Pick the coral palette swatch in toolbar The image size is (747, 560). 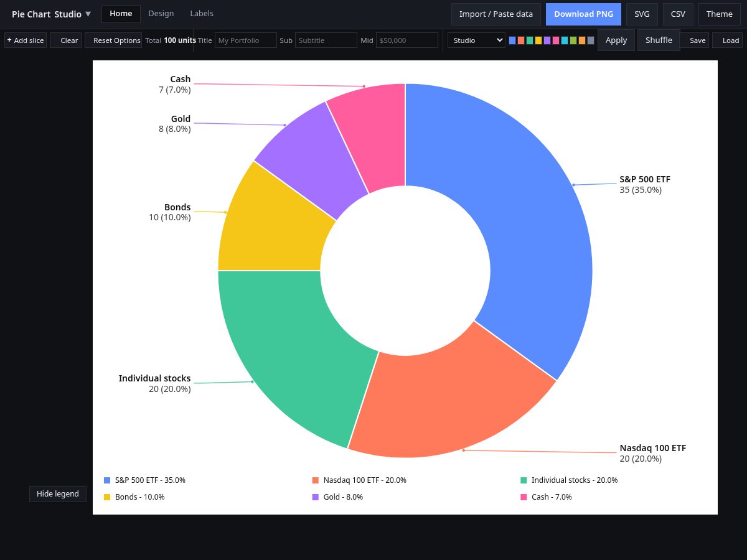click(x=521, y=40)
